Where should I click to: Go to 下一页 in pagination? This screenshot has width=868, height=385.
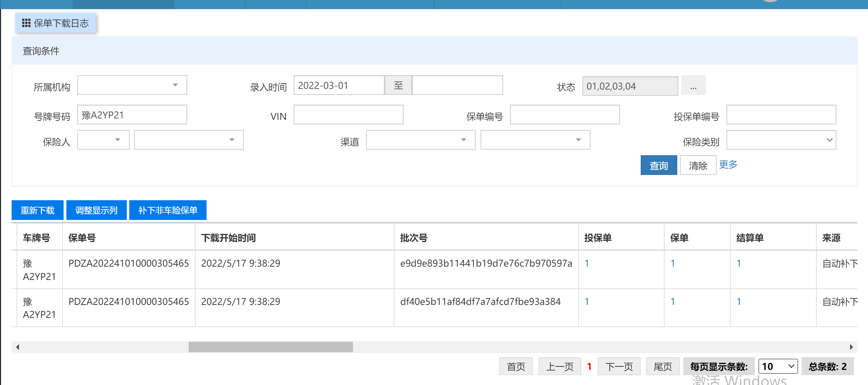[619, 366]
